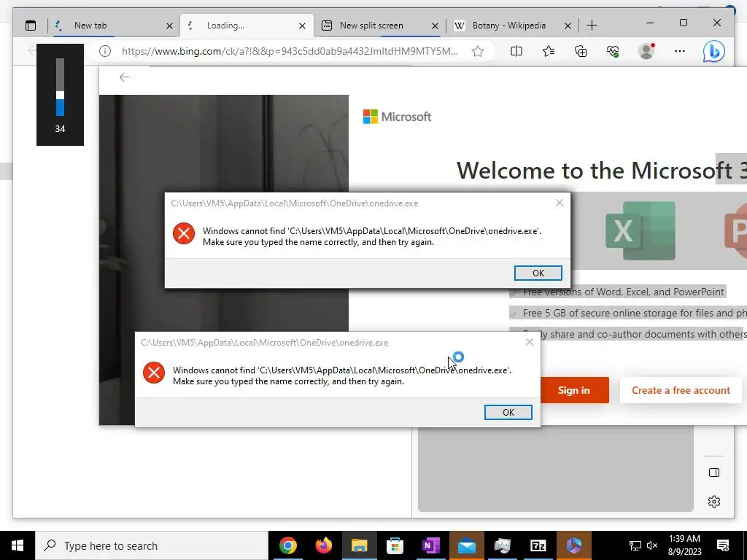Toggle the split screen icon
This screenshot has height=560, width=747.
[516, 51]
